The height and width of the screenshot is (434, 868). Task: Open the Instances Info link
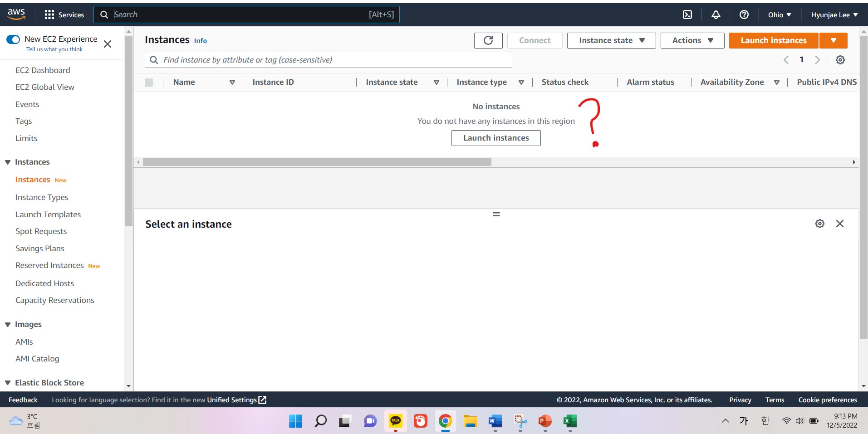201,41
